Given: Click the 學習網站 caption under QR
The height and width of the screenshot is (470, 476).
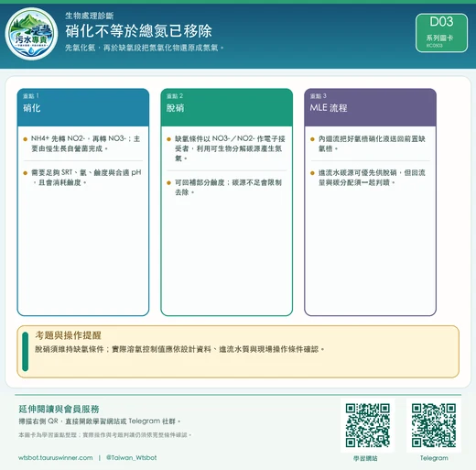Looking at the screenshot, I should 365,458.
